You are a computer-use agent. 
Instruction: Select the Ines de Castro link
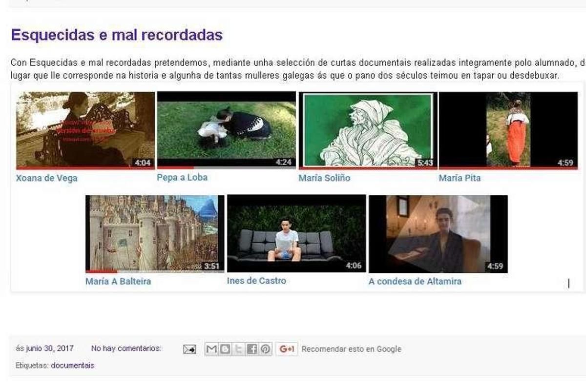click(257, 281)
